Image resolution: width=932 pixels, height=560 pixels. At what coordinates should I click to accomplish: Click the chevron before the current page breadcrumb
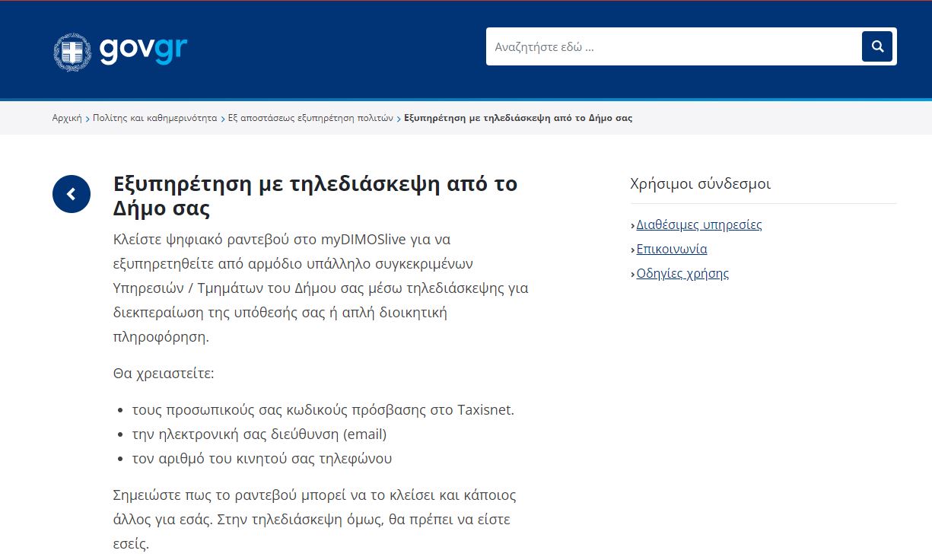coord(399,118)
